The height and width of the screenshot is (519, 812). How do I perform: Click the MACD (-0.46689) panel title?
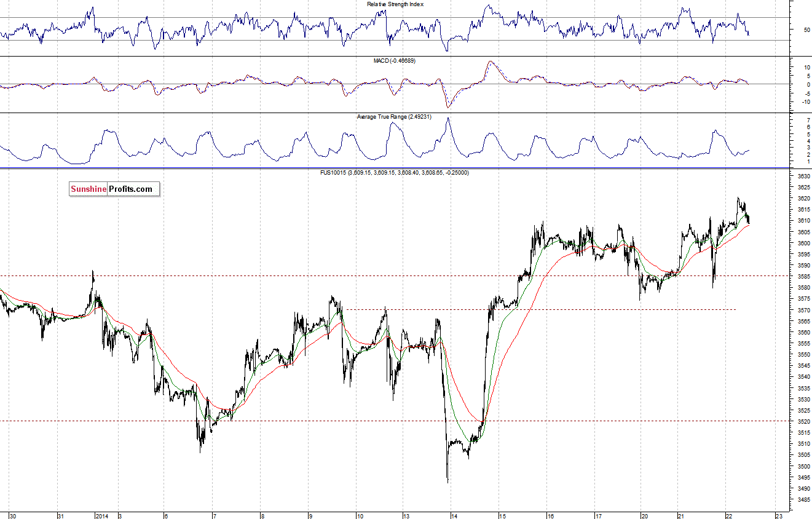coord(395,60)
